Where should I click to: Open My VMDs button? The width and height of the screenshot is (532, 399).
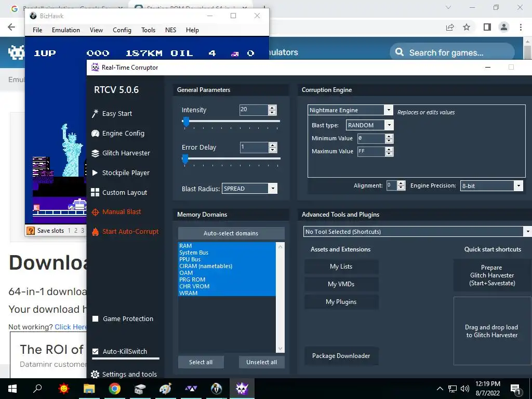(x=341, y=284)
